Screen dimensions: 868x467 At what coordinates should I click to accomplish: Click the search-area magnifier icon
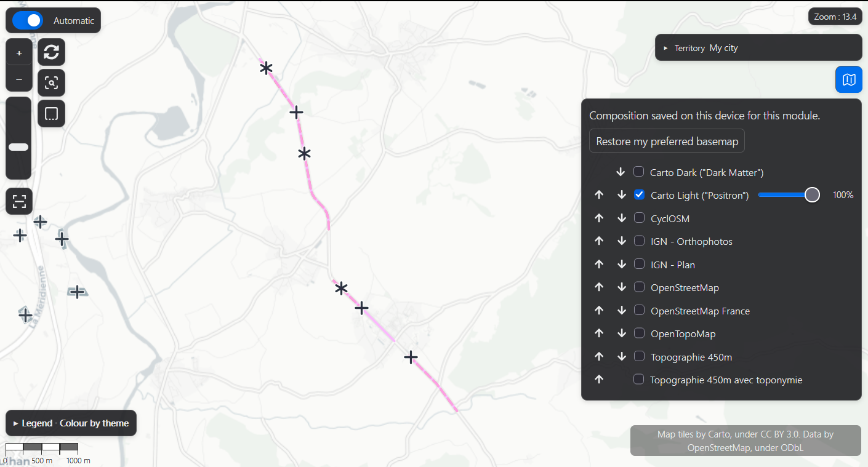(51, 82)
